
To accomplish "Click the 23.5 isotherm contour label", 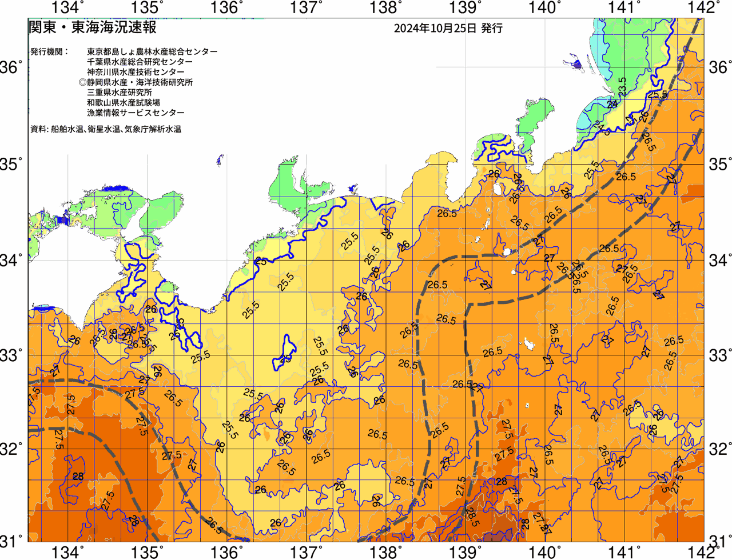I will pos(622,87).
